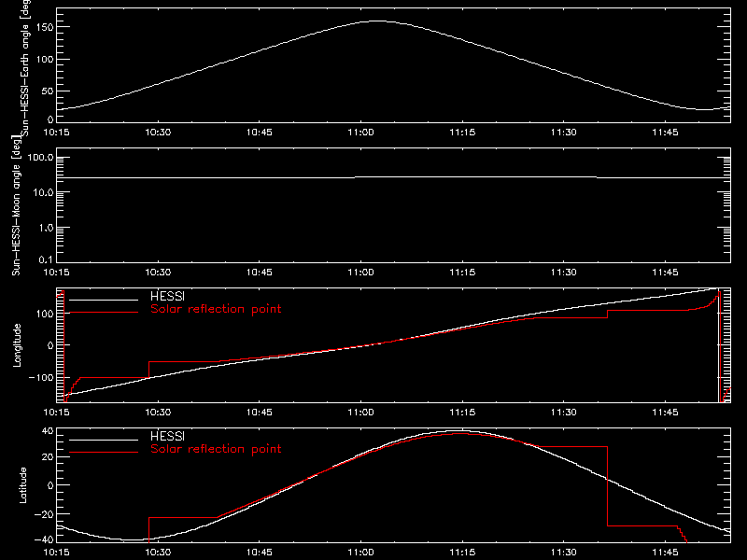Click the 10:30 time label under Earth angle plot
This screenshot has width=747, height=560.
point(158,133)
